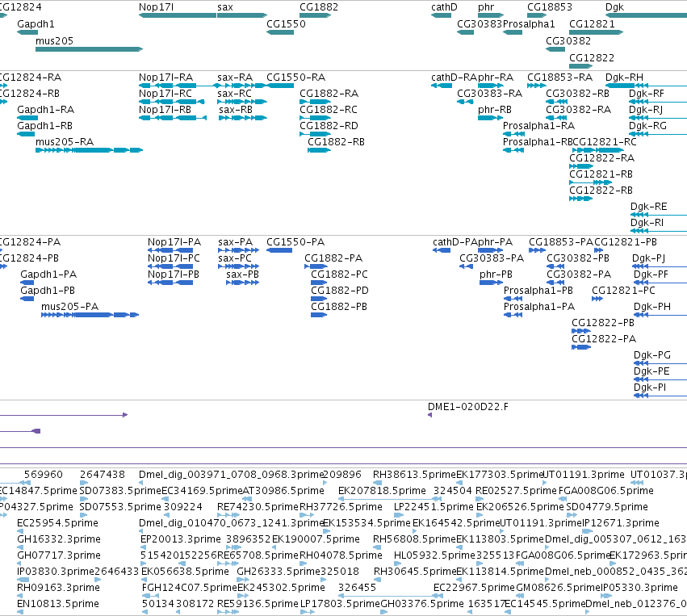687x616 pixels.
Task: Select the RH09163.3prime EST label
Action: 58,588
